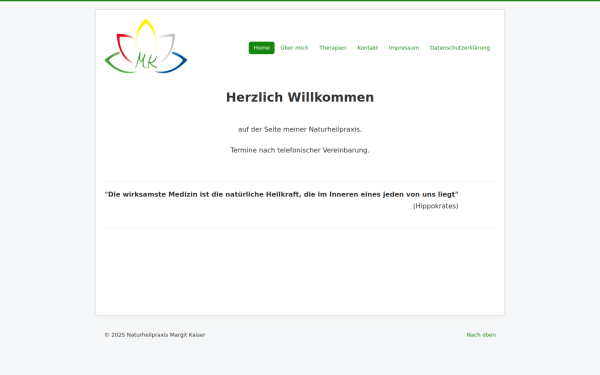Viewport: 600px width, 375px height.
Task: Click the bold quote starting 'Die wirksamste Medizin'
Action: (282, 194)
